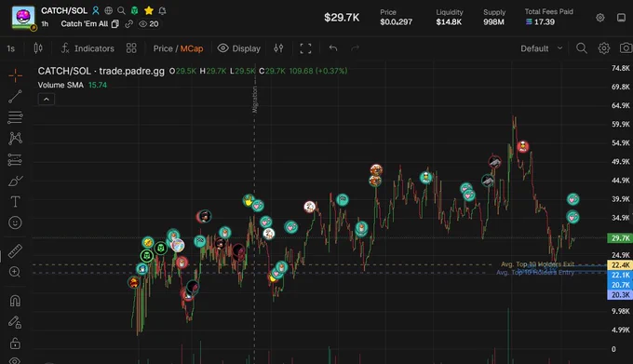The height and width of the screenshot is (364, 633).
Task: Click the Migration vertical line marker
Action: pos(255,100)
